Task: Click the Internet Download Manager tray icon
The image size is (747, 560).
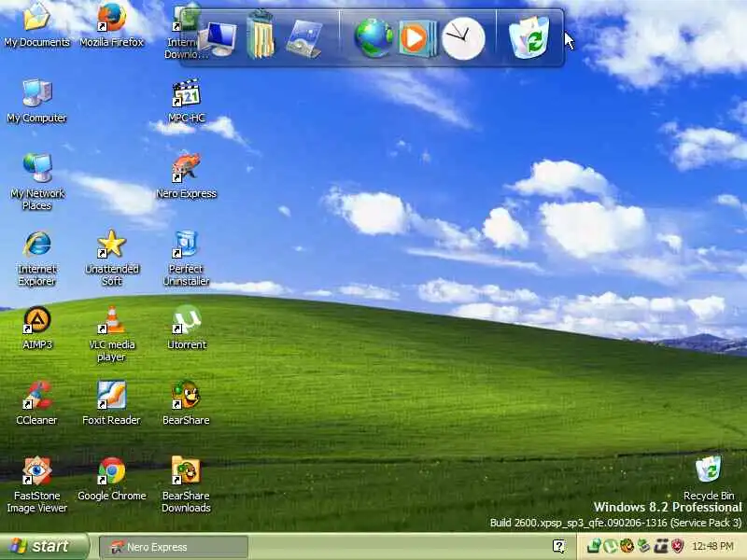Action: (x=594, y=546)
